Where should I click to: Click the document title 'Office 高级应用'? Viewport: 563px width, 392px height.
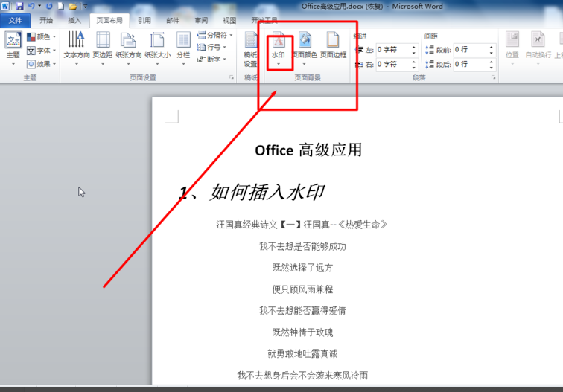pos(308,150)
